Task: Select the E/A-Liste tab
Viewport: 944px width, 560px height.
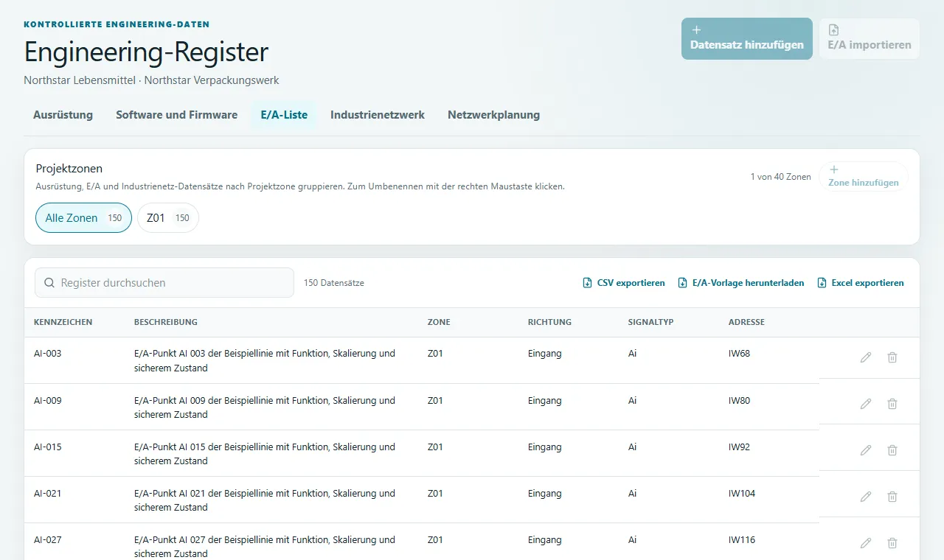Action: point(284,115)
